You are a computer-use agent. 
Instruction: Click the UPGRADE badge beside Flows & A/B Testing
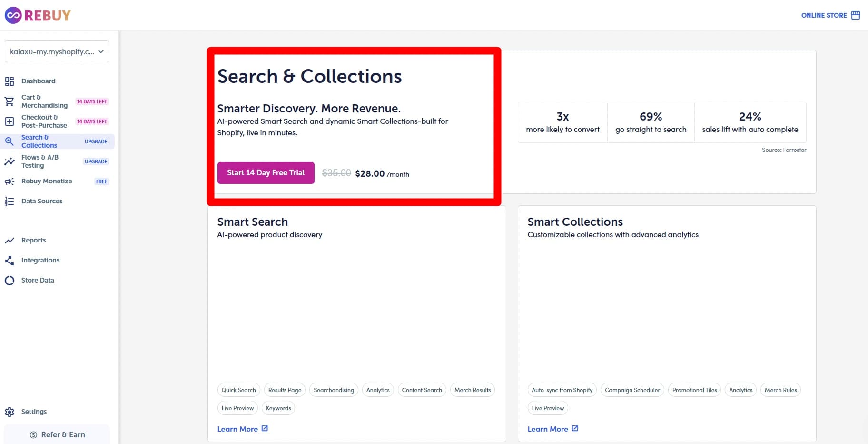click(96, 161)
